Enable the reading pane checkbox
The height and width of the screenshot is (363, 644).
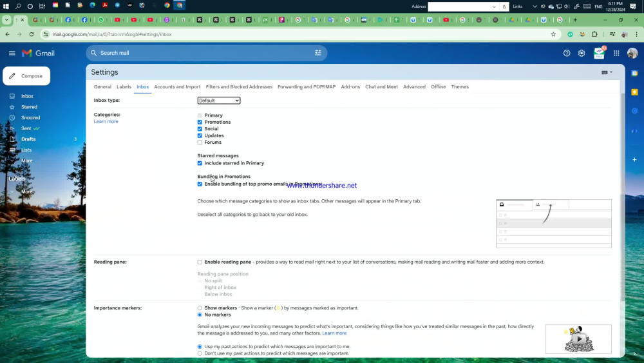[x=200, y=262]
